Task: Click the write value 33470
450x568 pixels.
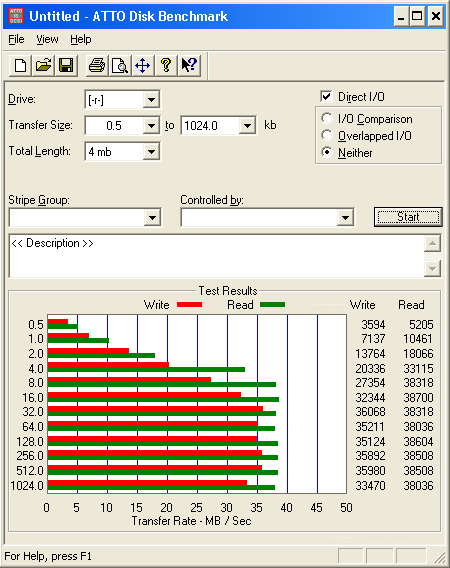Action: tap(370, 485)
